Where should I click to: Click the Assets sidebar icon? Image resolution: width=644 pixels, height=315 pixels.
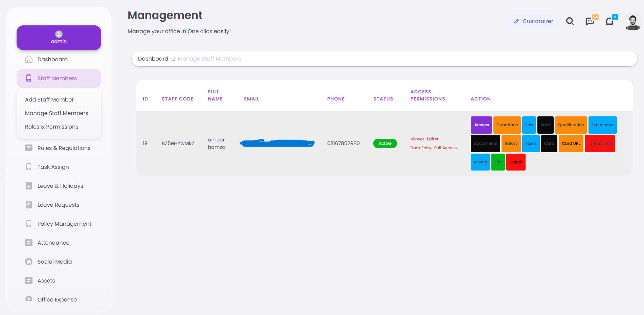(x=29, y=280)
